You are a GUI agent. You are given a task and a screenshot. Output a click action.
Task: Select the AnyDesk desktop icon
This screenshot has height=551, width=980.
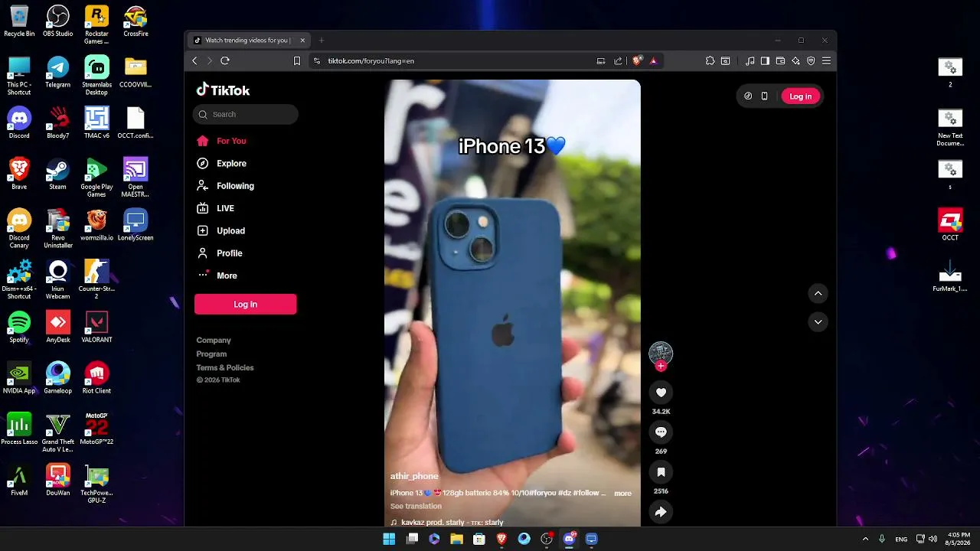point(58,328)
